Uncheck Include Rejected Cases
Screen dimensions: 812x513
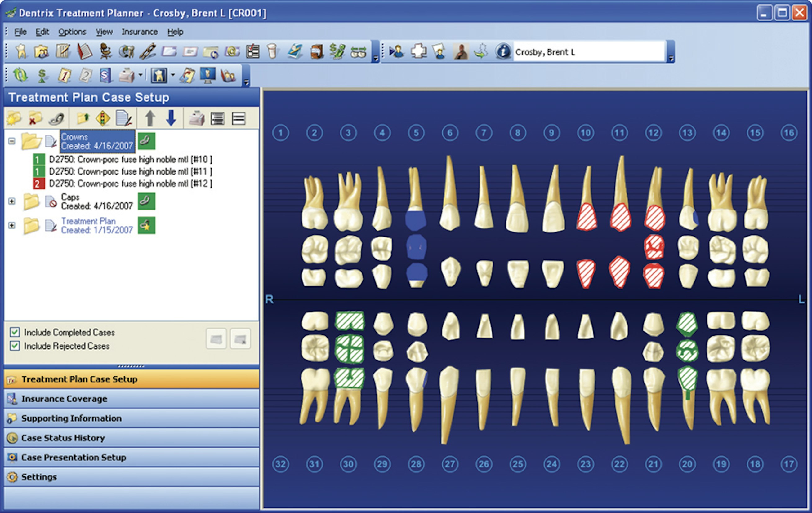point(15,346)
